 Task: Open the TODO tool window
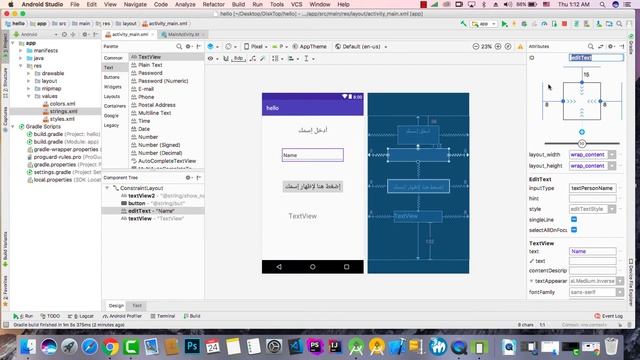point(50,316)
